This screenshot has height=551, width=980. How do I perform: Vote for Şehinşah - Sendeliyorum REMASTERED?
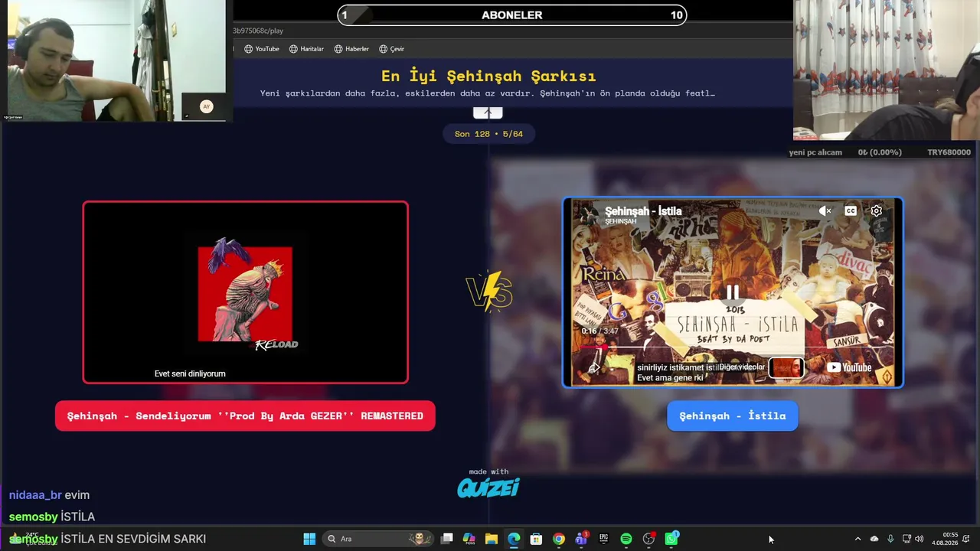(x=245, y=416)
